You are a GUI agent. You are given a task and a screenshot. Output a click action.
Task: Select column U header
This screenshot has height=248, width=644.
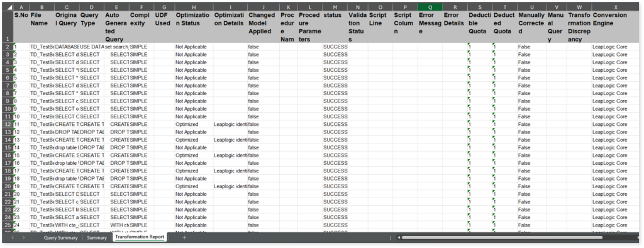coord(532,7)
